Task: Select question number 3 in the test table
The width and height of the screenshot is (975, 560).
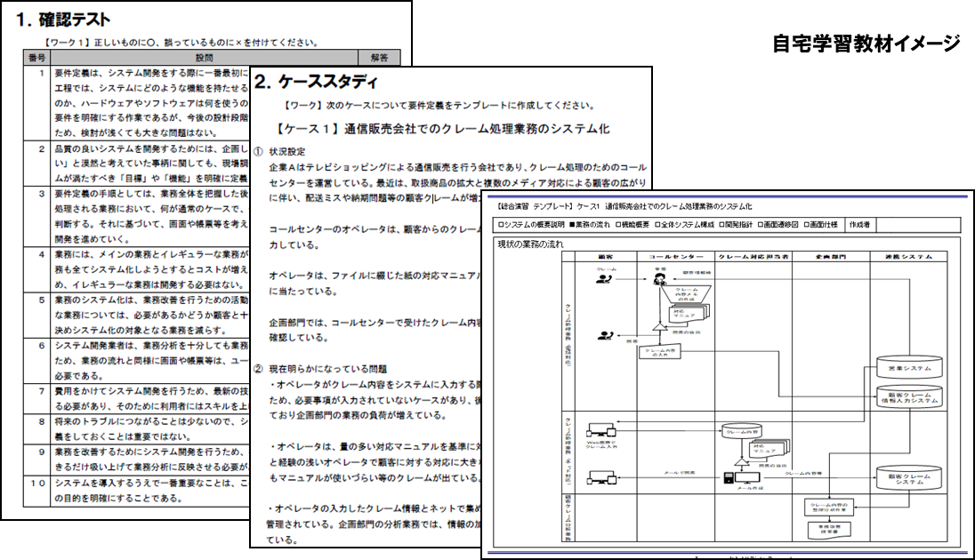Action: click(x=42, y=193)
